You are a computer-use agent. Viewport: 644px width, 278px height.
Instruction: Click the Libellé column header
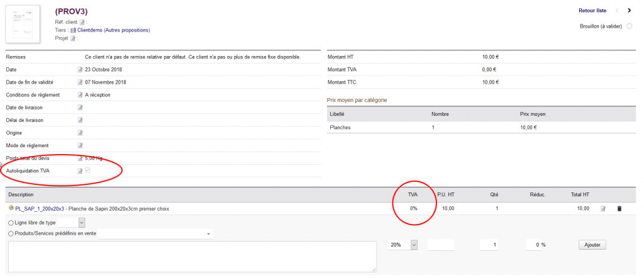click(337, 114)
